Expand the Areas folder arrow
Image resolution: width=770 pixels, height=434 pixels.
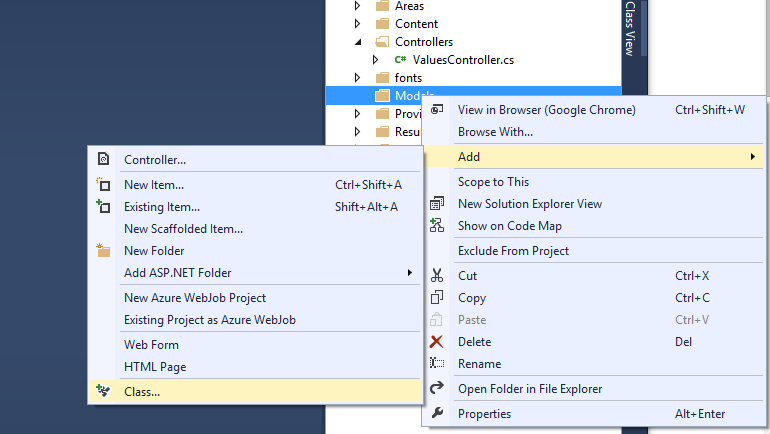click(359, 6)
